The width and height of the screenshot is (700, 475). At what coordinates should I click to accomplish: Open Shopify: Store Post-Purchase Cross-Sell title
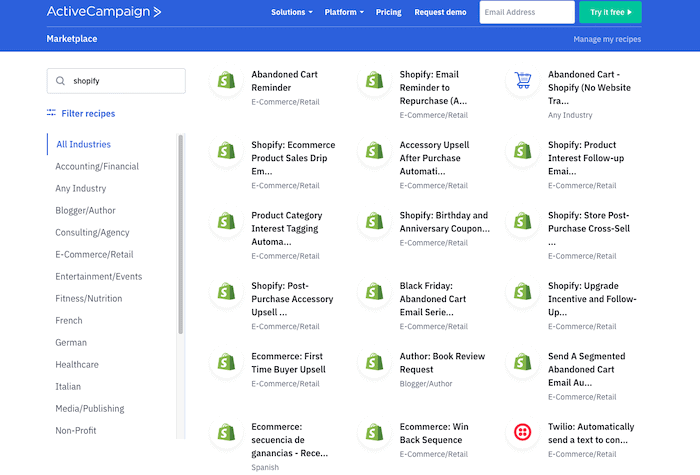pos(589,229)
